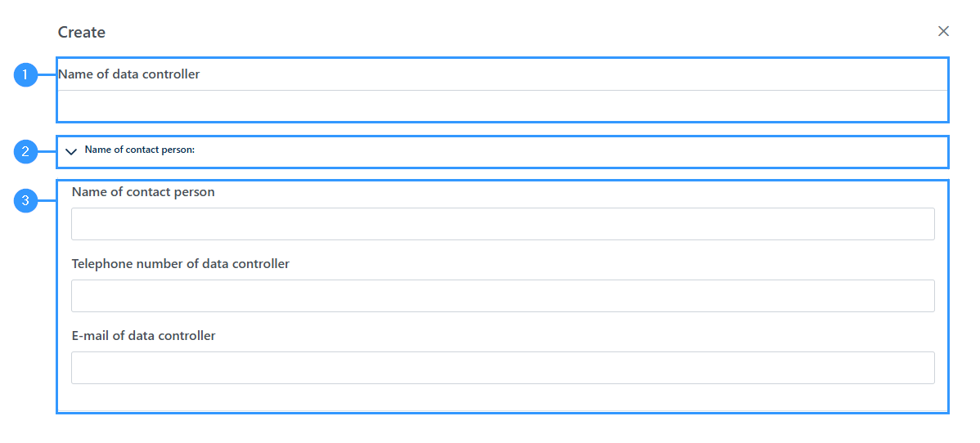Focus the Telephone number of data controller input
Viewport: 980px width, 443px height.
tap(502, 296)
